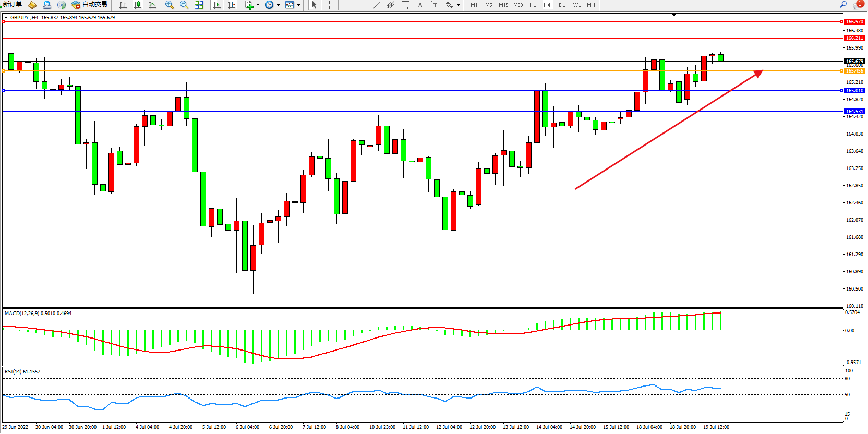The width and height of the screenshot is (868, 434).
Task: Click the chart shift triangle marker
Action: pyautogui.click(x=674, y=15)
